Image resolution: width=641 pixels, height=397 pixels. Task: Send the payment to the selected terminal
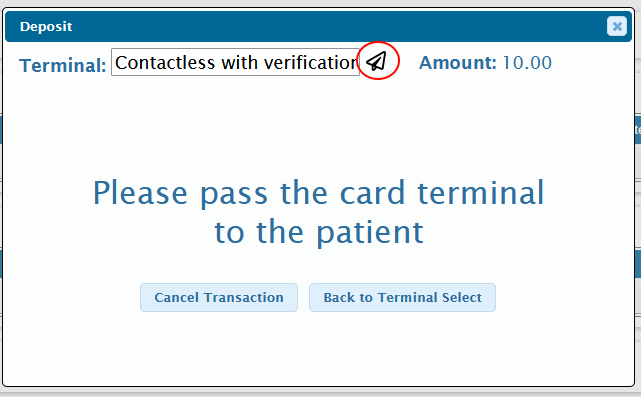tap(377, 61)
